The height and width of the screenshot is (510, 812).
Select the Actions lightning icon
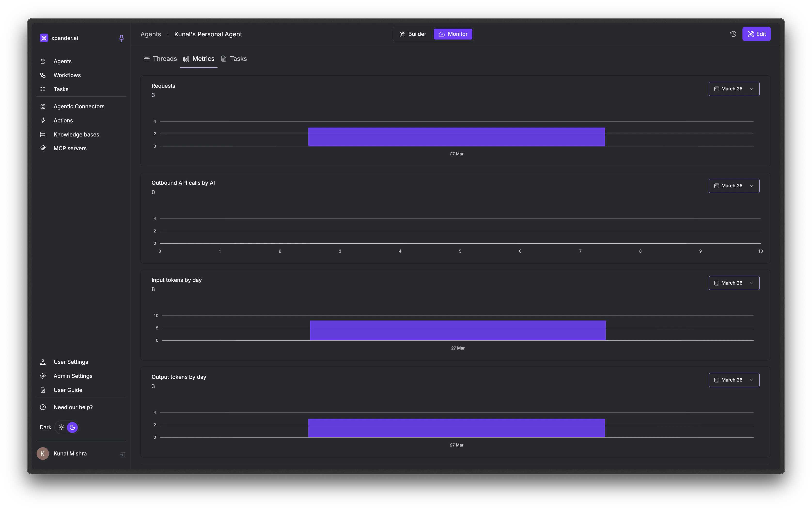click(43, 120)
